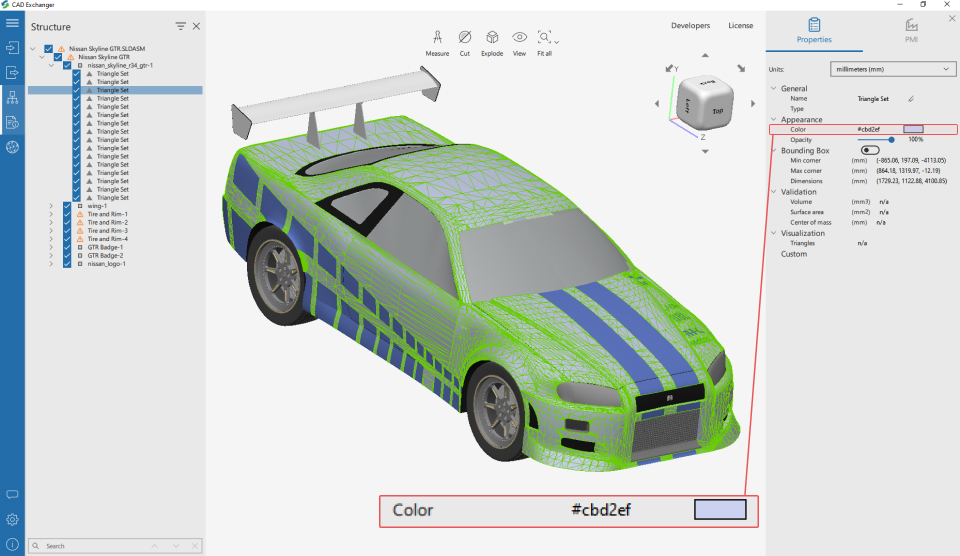
Task: Rotate view down with cube bottom arrow
Action: click(x=705, y=151)
